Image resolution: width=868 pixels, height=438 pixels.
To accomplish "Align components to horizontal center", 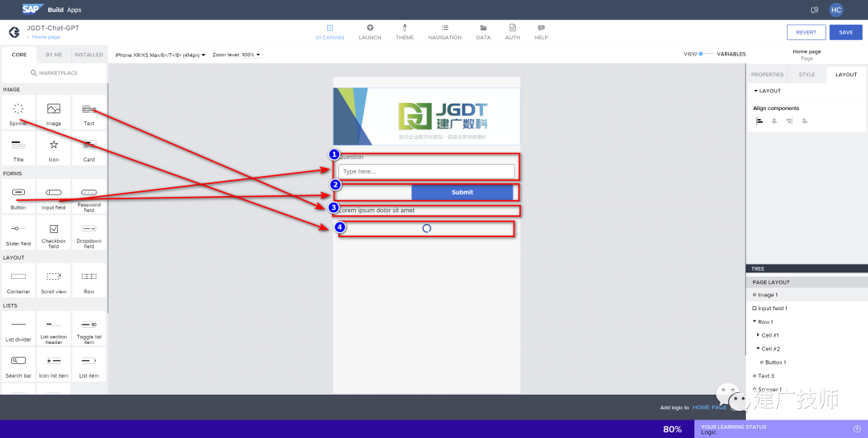I will [775, 121].
